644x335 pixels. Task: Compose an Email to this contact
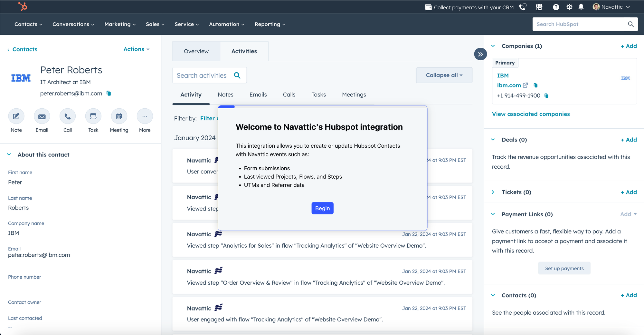42,116
